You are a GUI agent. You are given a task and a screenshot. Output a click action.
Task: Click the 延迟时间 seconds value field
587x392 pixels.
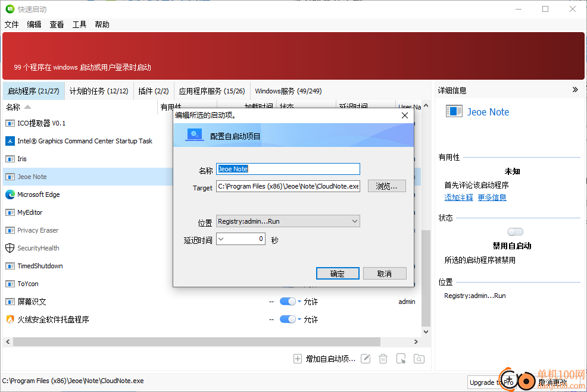coord(246,239)
